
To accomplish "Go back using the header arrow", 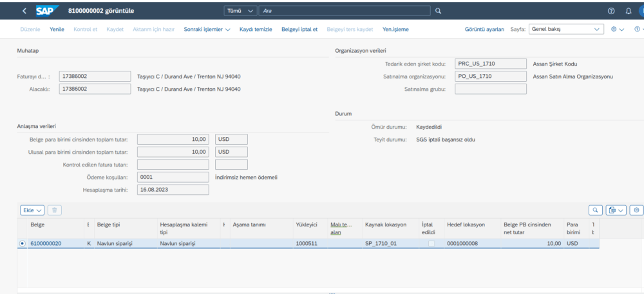I will click(x=24, y=11).
